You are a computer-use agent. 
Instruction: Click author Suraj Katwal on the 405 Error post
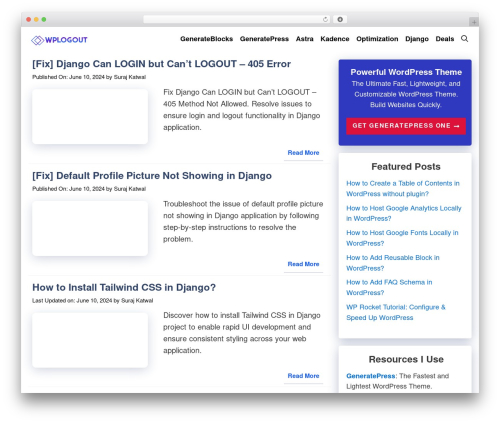click(x=130, y=77)
